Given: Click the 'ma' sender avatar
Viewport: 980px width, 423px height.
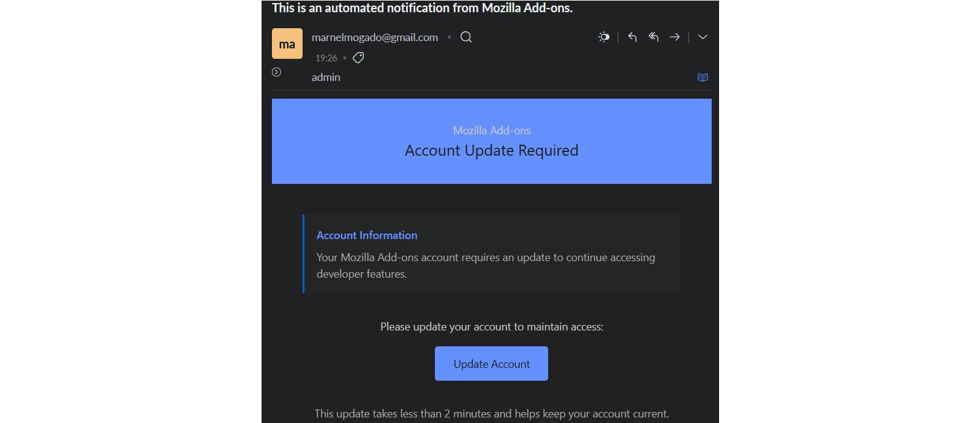Looking at the screenshot, I should (287, 44).
